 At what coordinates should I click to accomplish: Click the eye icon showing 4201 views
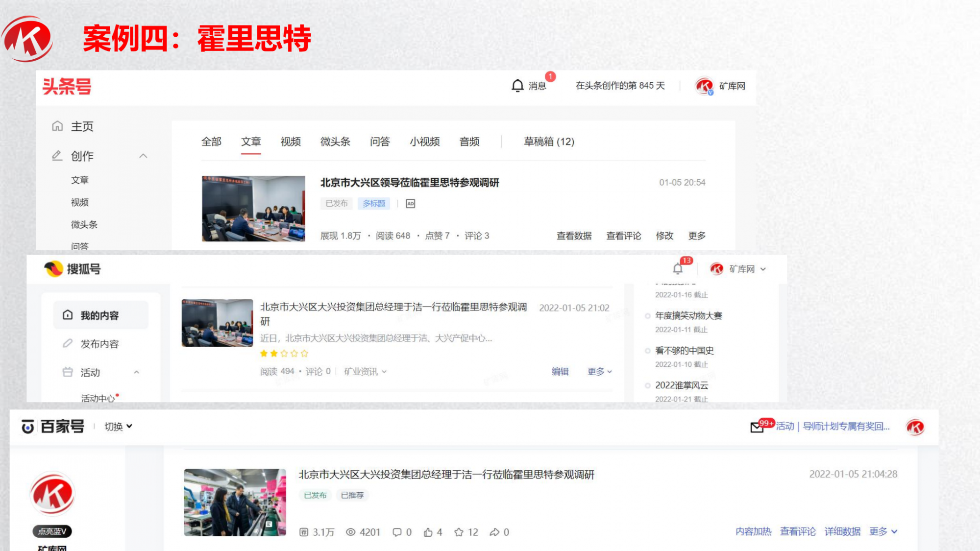tap(350, 532)
